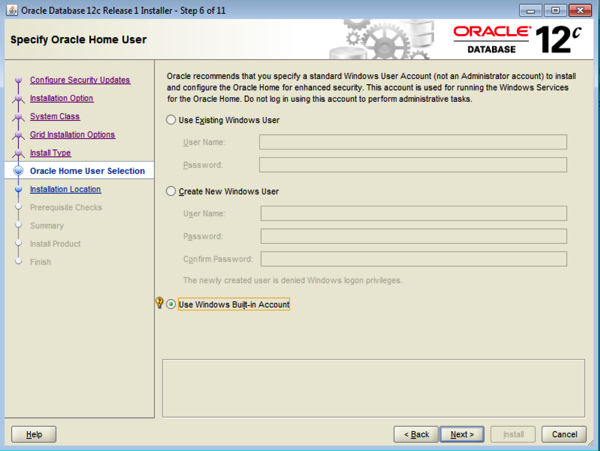600x451 pixels.
Task: Select Oracle Home User Selection step
Action: point(87,171)
